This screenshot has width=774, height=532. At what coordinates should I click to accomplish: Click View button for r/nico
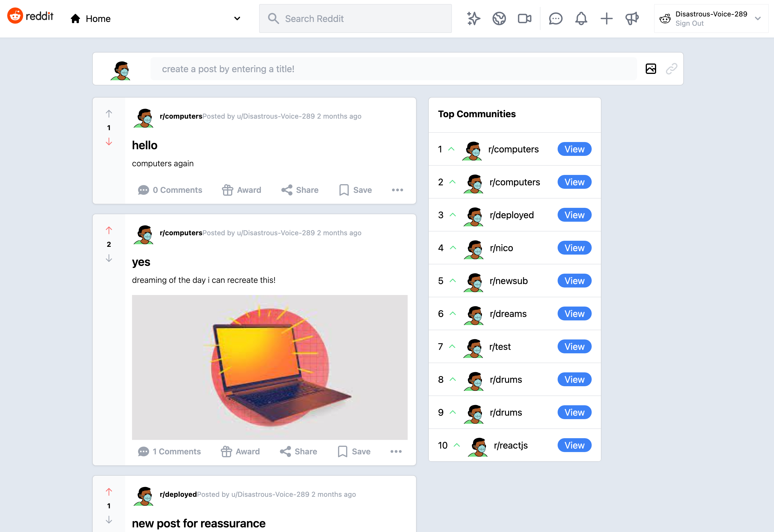point(574,248)
